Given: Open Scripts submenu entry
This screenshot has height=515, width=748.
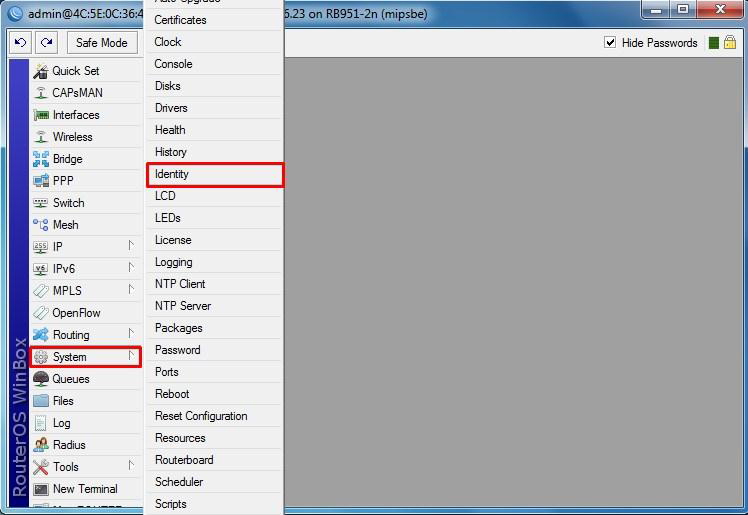Looking at the screenshot, I should coord(213,504).
